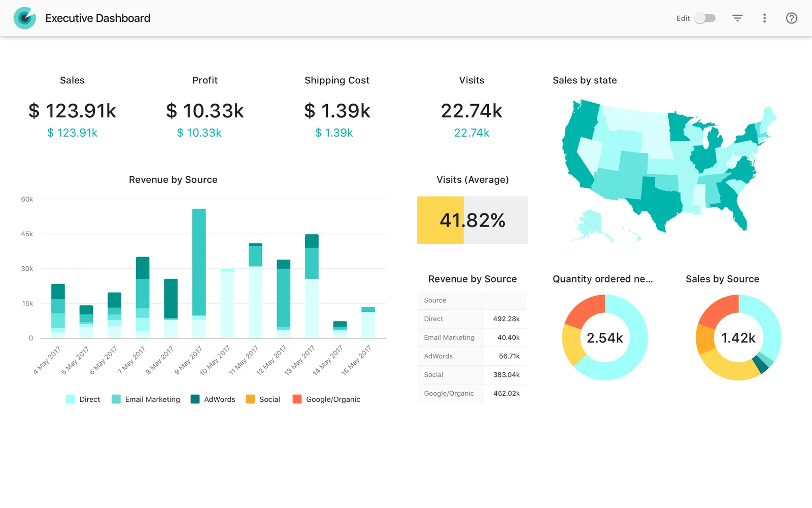Image resolution: width=812 pixels, height=508 pixels.
Task: Click the Quantity ordered ne... title
Action: (602, 279)
